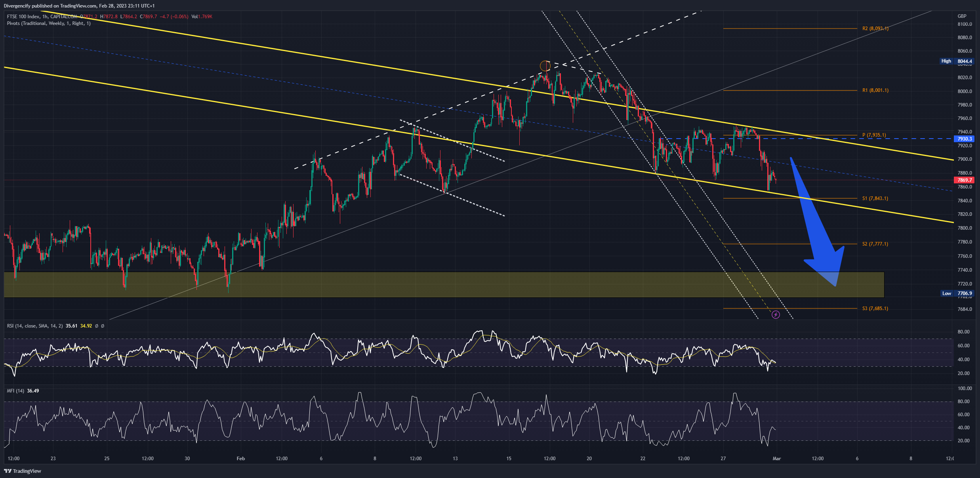Click the MFI (14) indicator legend label
This screenshot has width=980, height=478.
[x=15, y=391]
